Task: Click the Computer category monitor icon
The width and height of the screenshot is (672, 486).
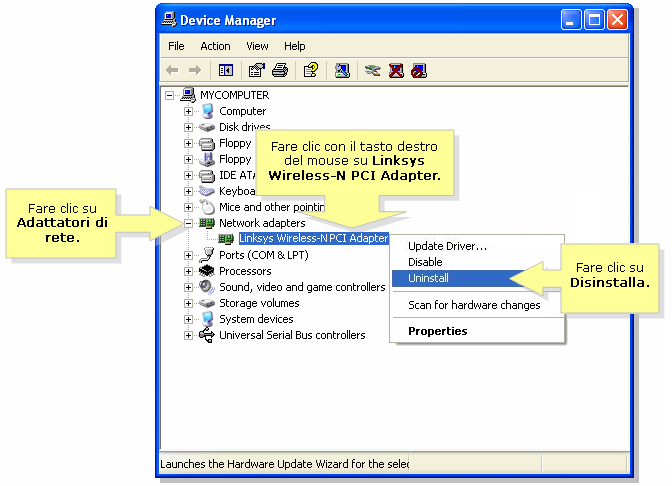Action: (208, 111)
